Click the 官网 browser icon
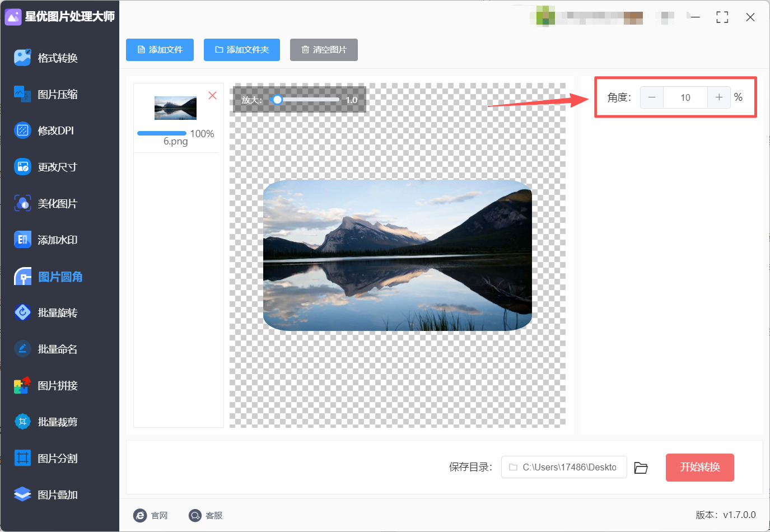Screen dimensions: 770x532 tap(140, 515)
